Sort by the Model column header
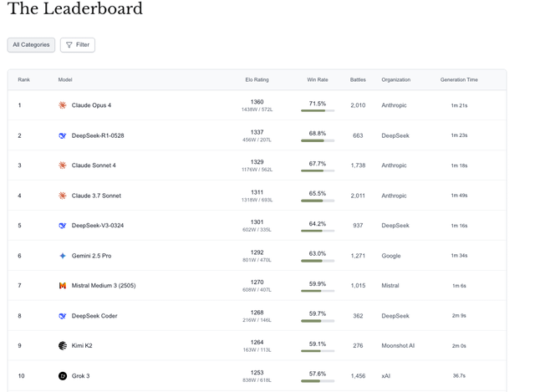535x392 pixels. 65,79
